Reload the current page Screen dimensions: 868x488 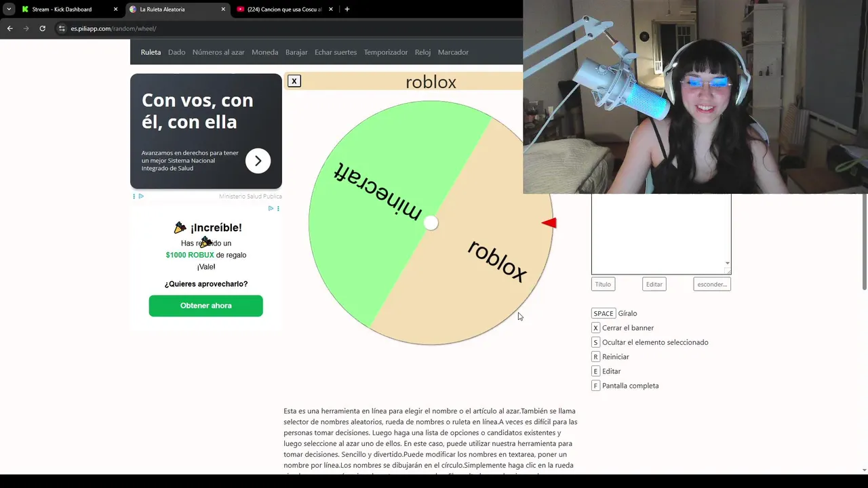pos(42,28)
